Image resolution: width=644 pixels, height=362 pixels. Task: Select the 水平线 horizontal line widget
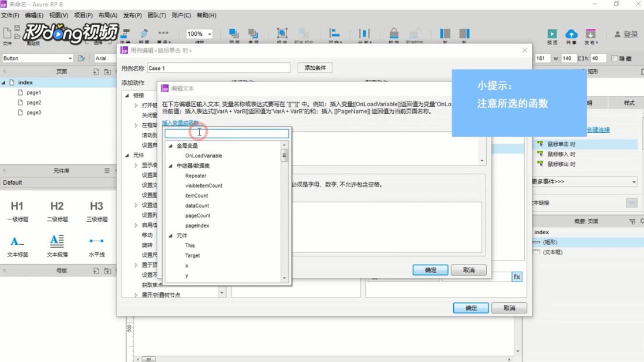click(97, 246)
